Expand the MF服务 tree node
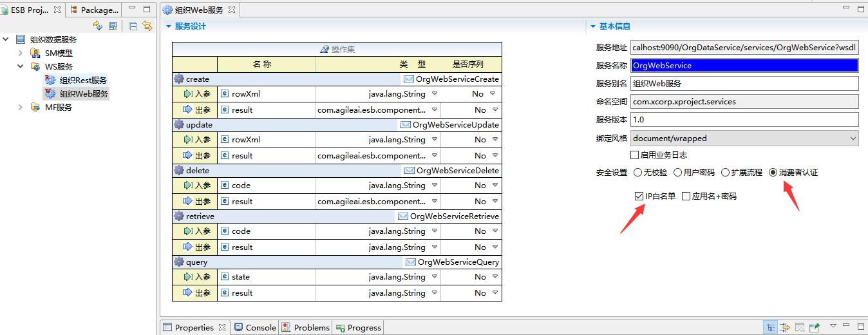Image resolution: width=868 pixels, height=335 pixels. pos(20,107)
